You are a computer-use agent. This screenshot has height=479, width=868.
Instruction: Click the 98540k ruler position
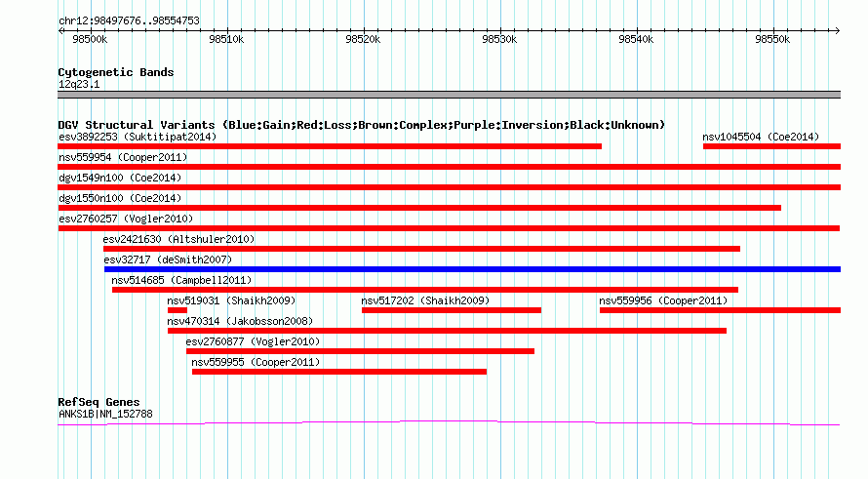coord(636,39)
